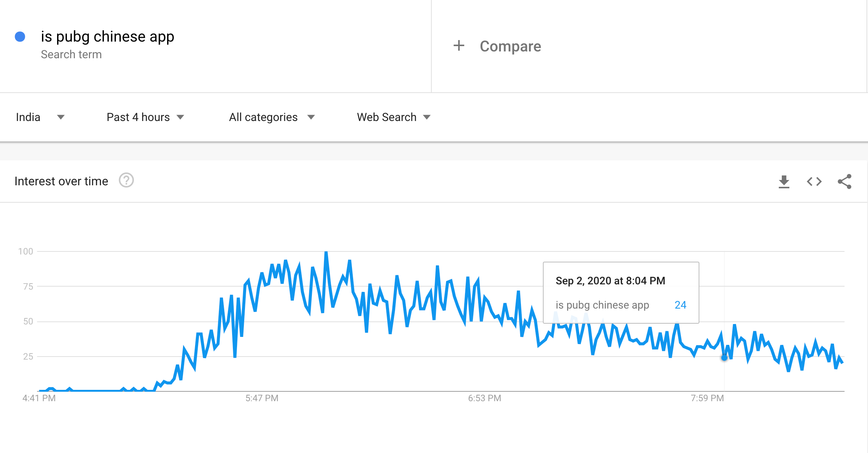
Task: Click the 5:47 PM axis label
Action: [262, 398]
